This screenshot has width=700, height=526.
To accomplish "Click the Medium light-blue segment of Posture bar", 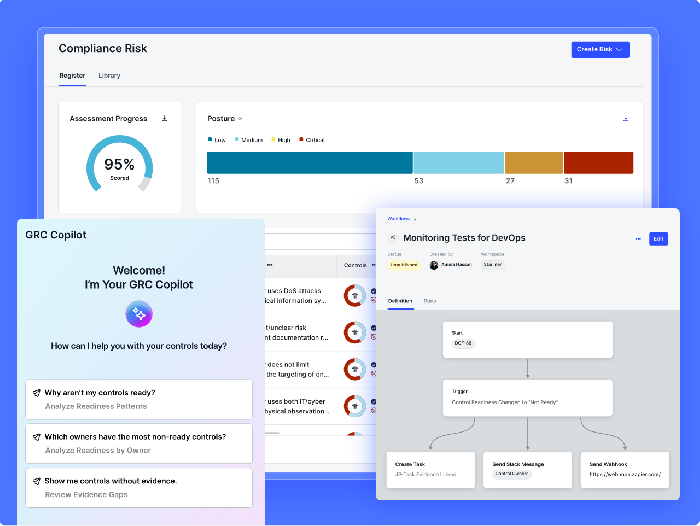I will tap(458, 163).
